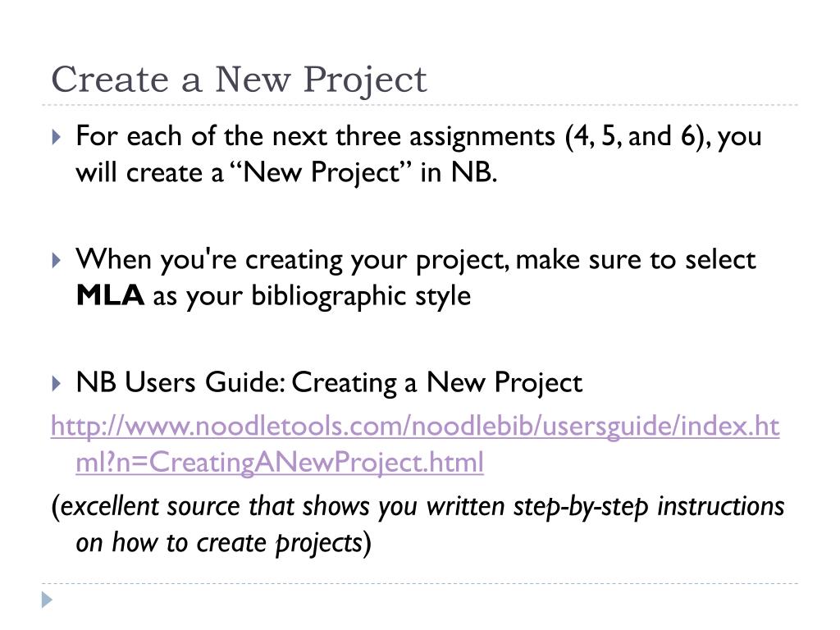
Task: Click the dotted divider line above the footer
Action: [x=420, y=583]
